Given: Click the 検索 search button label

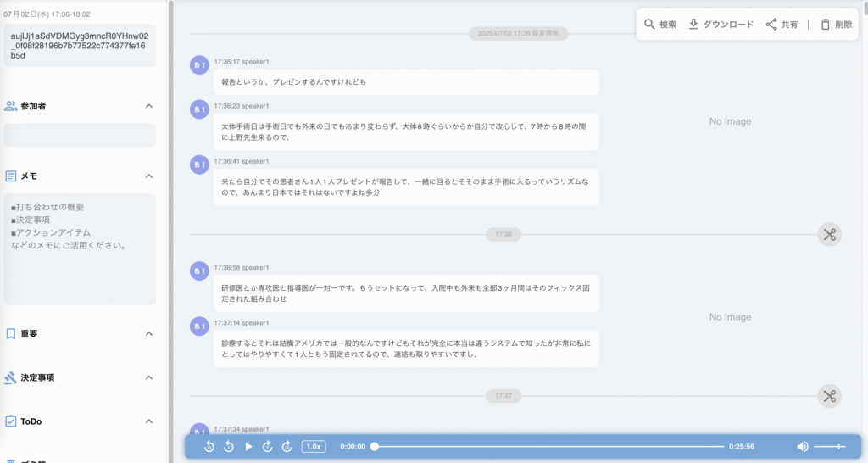Looking at the screenshot, I should click(x=668, y=25).
